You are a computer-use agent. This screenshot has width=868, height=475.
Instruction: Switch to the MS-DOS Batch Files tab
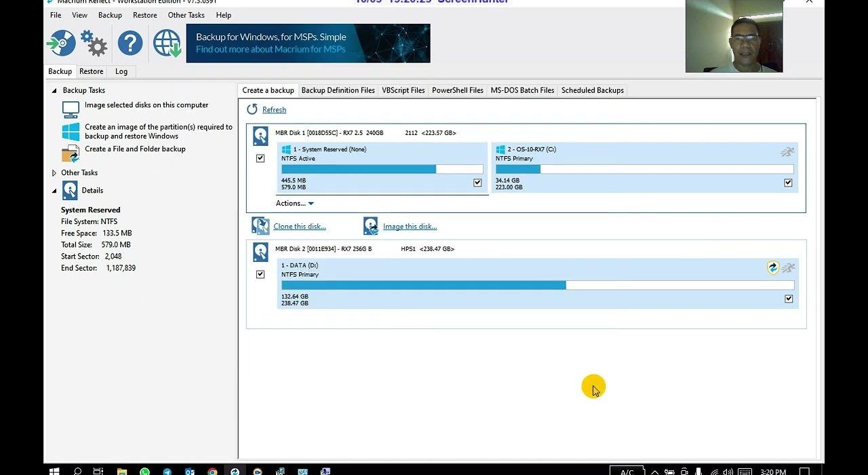pos(522,90)
